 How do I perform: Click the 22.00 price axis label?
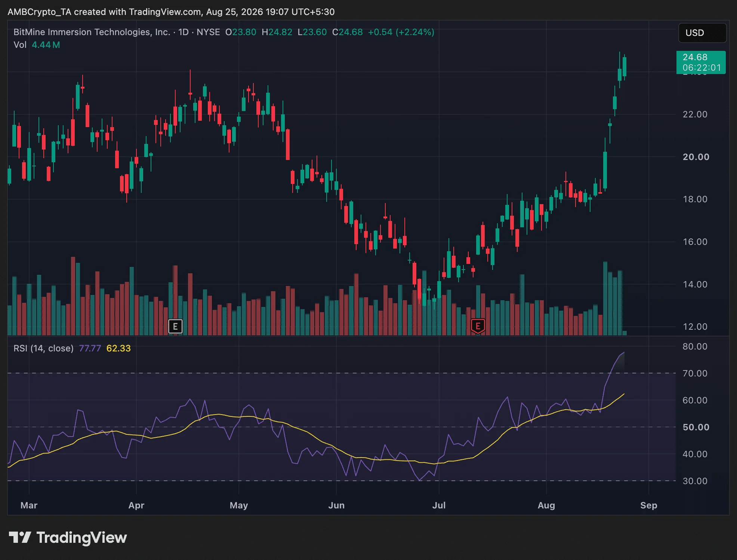(695, 114)
